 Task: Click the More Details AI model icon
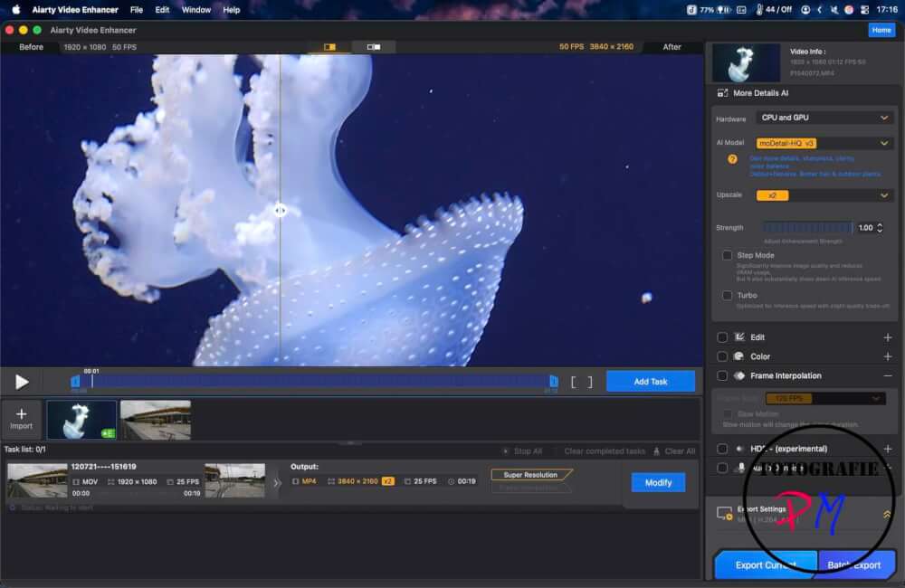point(725,92)
